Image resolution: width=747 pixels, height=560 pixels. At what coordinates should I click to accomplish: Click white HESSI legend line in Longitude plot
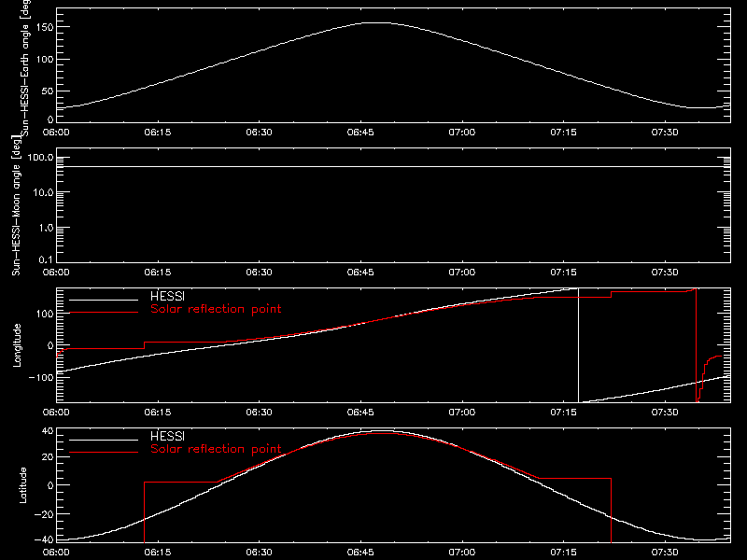click(104, 300)
